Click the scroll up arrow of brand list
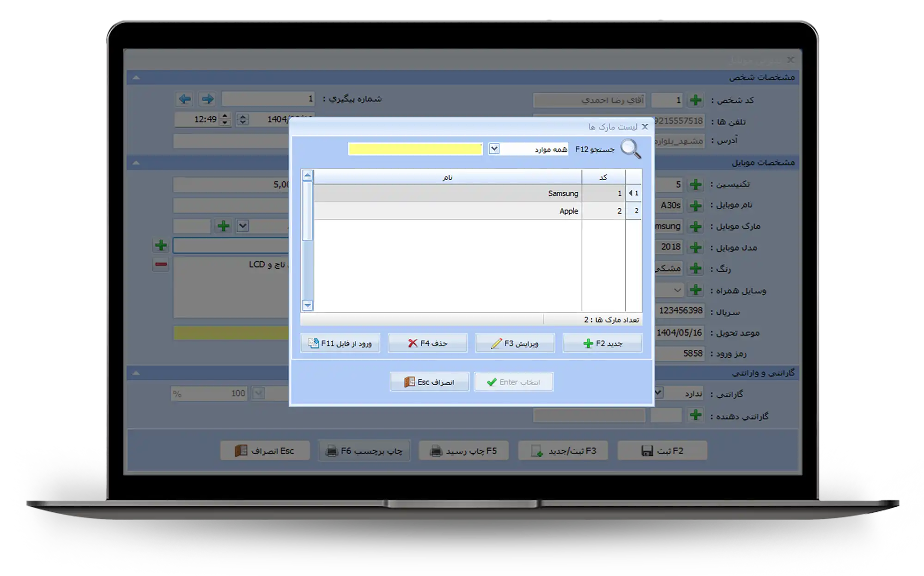 click(x=307, y=176)
